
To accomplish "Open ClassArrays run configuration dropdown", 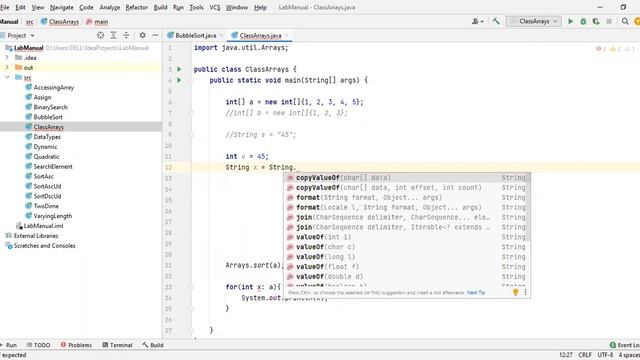I will coord(534,21).
